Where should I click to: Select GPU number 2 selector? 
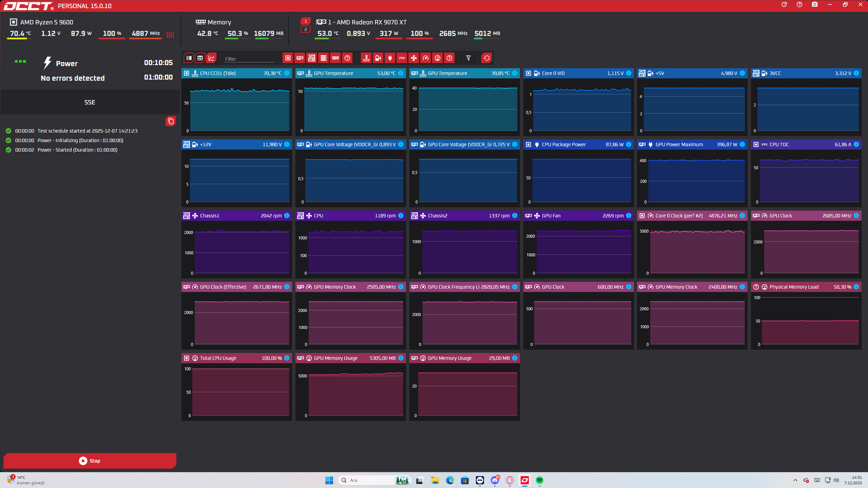(x=305, y=29)
